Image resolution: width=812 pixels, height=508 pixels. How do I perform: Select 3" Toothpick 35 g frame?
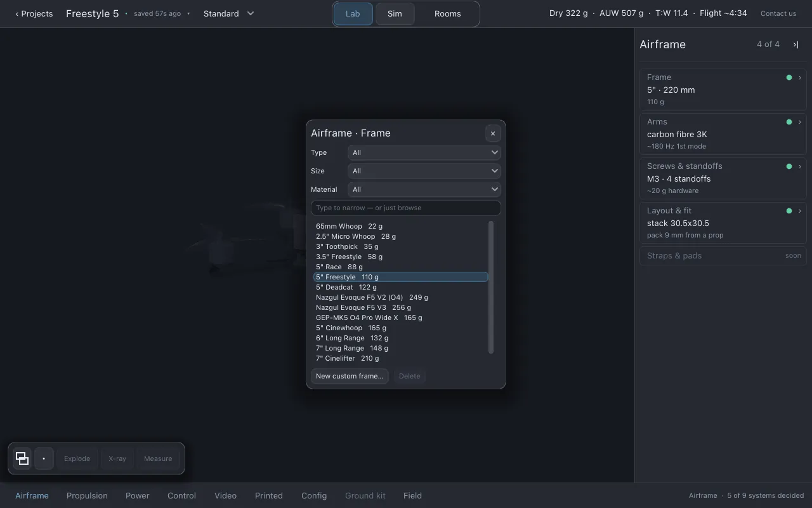click(x=400, y=246)
